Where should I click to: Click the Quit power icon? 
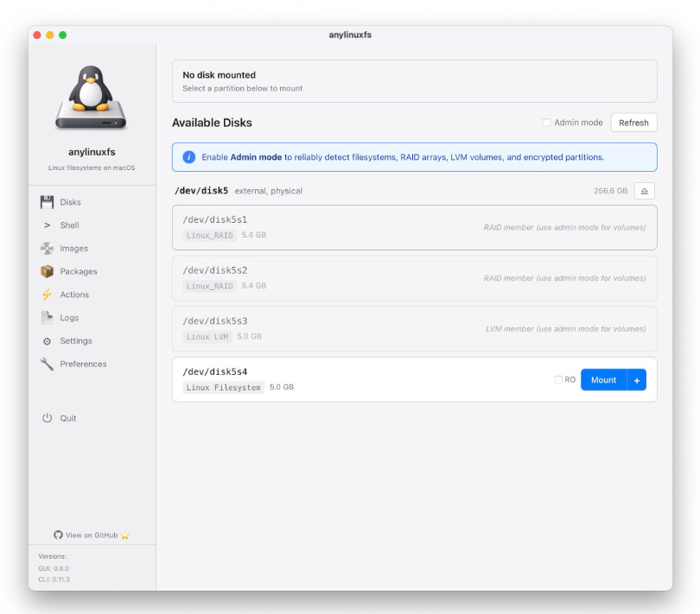click(47, 418)
